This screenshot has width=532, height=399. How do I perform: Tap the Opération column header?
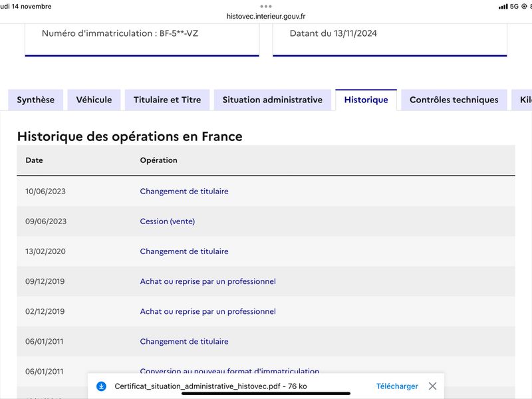[x=158, y=160]
